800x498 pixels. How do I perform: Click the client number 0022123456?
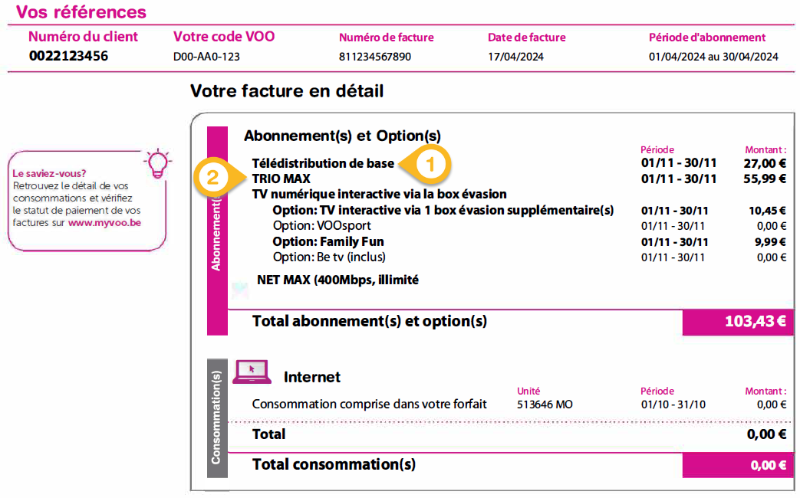tap(68, 56)
